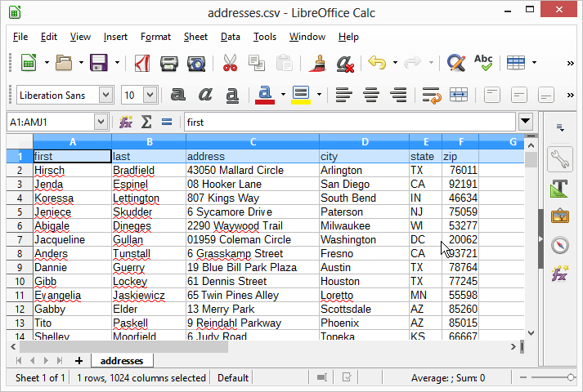Image resolution: width=583 pixels, height=392 pixels.
Task: Click the Print icon
Action: (168, 63)
